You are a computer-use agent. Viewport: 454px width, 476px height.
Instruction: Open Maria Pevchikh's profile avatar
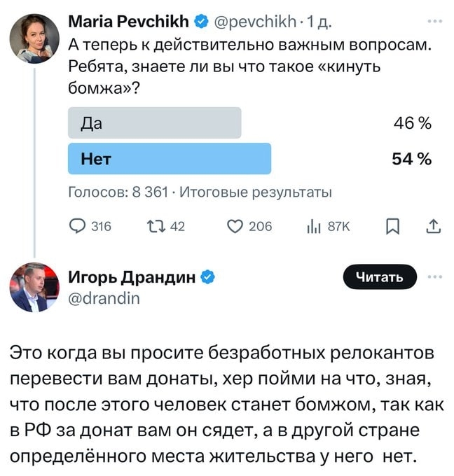pos(34,39)
